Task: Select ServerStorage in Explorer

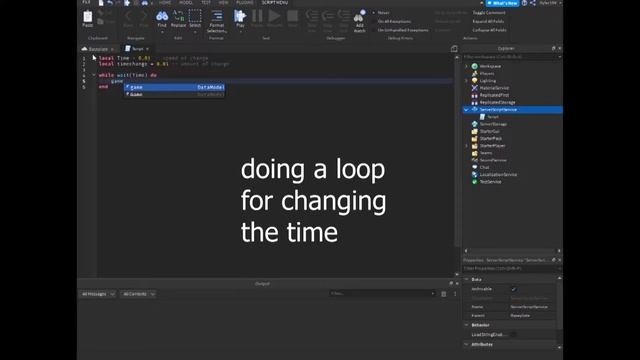Action: coord(493,124)
